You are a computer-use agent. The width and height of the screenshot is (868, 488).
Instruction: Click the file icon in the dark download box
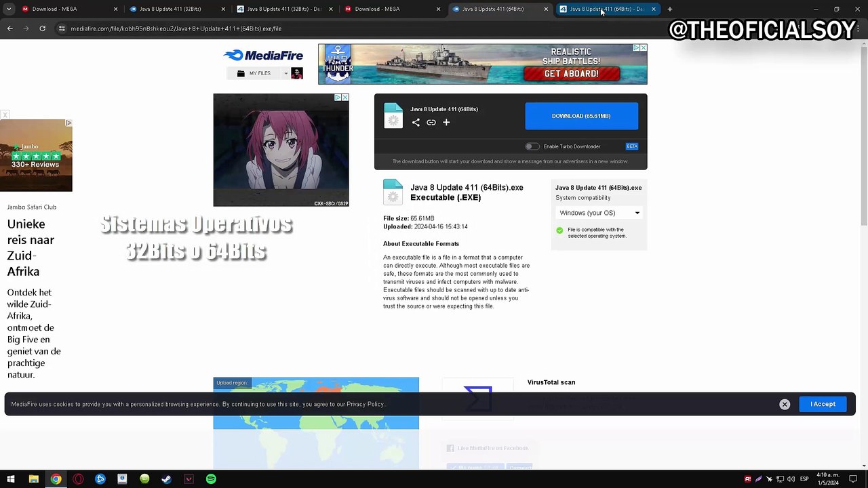point(393,116)
